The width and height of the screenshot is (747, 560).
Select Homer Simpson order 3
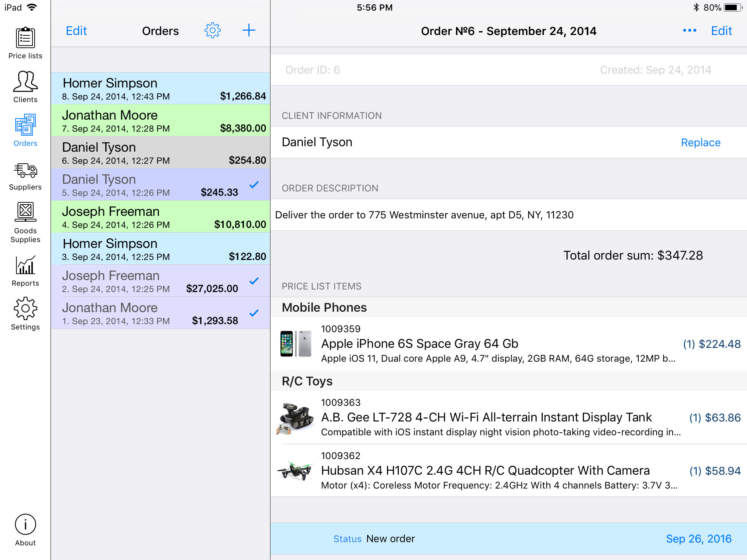coord(160,249)
